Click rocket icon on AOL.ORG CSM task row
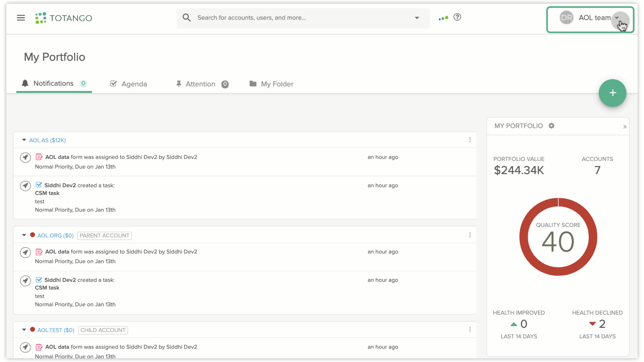The height and width of the screenshot is (362, 644). [25, 281]
